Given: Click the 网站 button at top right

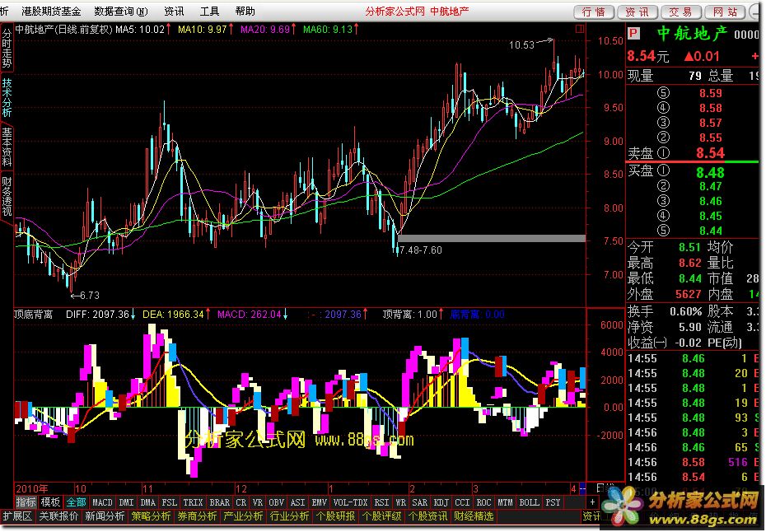Looking at the screenshot, I should [x=725, y=12].
